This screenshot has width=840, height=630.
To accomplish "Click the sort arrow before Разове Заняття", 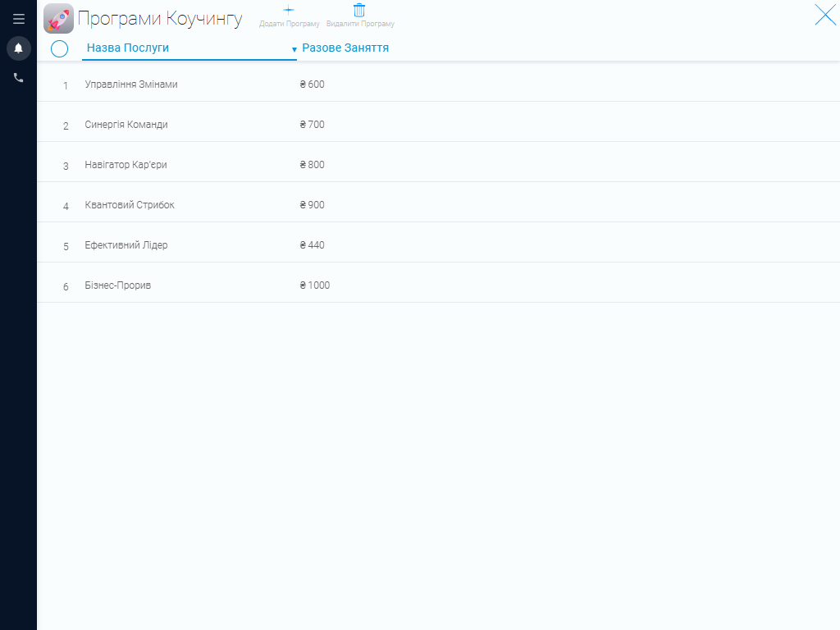I will pos(294,49).
